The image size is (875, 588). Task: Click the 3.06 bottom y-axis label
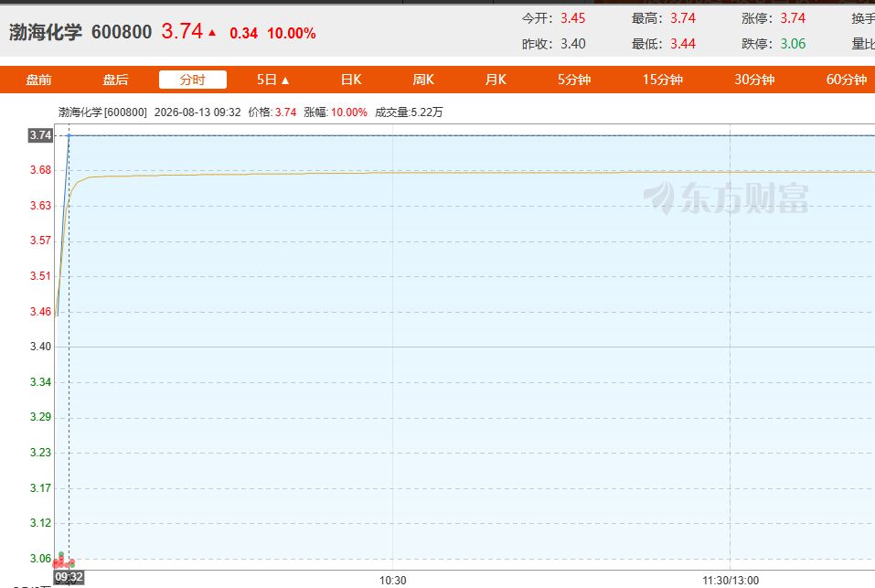tap(40, 559)
